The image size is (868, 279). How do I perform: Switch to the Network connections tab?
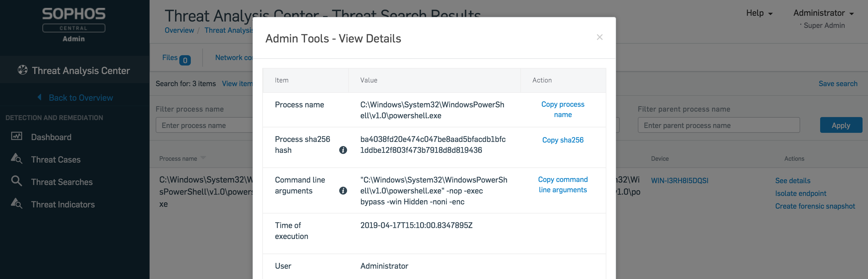point(234,58)
